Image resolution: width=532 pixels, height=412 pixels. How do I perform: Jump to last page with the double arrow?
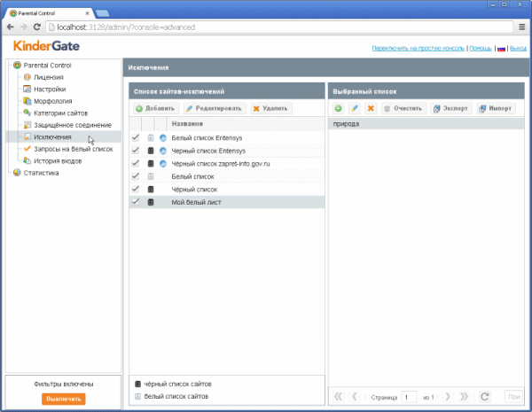click(465, 397)
